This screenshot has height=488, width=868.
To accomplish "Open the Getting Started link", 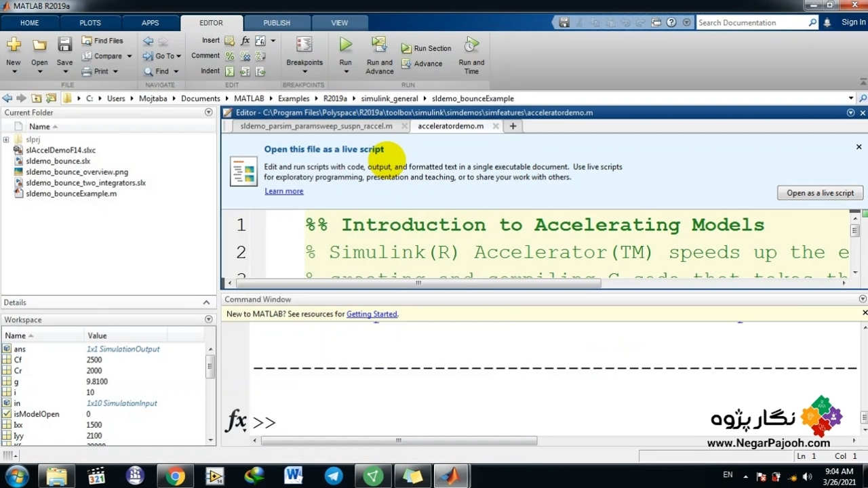I will coord(372,314).
